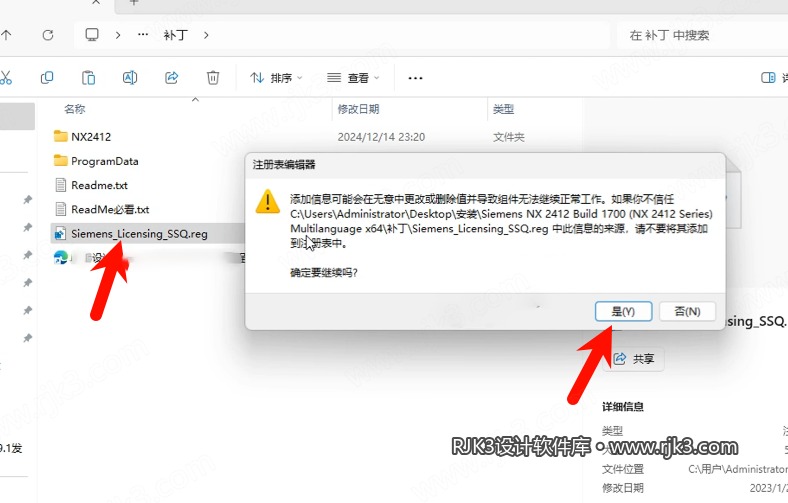Click 是(Y) to confirm the registry import
This screenshot has height=503, width=788.
click(623, 312)
